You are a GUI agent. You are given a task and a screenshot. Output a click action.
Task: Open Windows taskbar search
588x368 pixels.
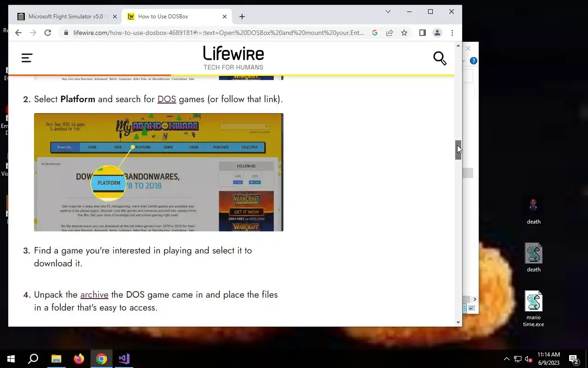[x=33, y=359]
